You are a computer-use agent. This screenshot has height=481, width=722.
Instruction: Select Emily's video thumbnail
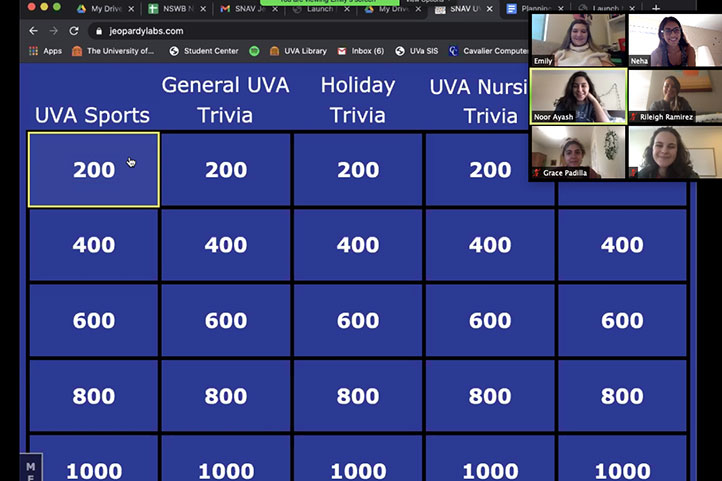[578, 40]
